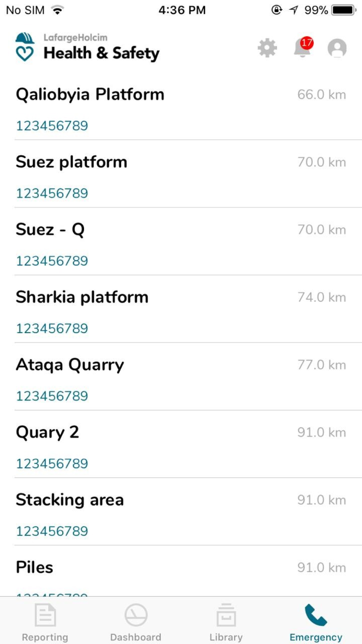This screenshot has height=644, width=362.
Task: Select the Quary 2 list entry
Action: 47,432
